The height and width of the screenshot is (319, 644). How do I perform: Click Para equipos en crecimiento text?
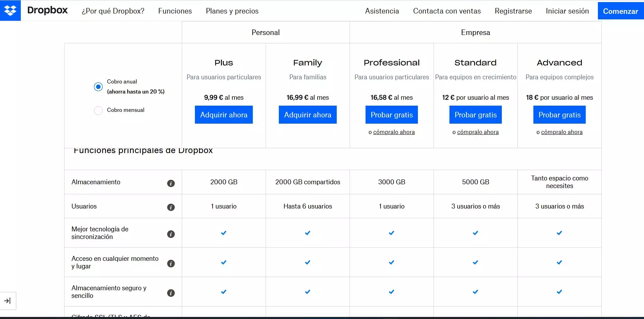tap(475, 77)
